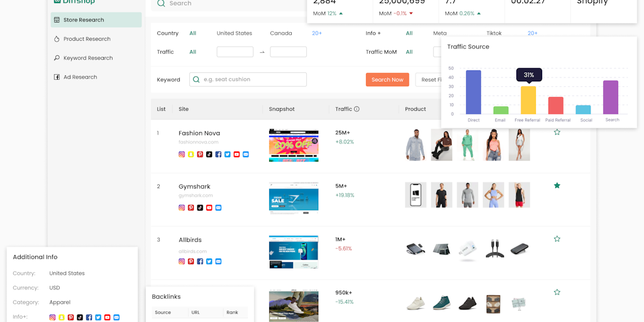This screenshot has width=644, height=322.
Task: Click Fashion Nova's email icon
Action: click(x=246, y=155)
